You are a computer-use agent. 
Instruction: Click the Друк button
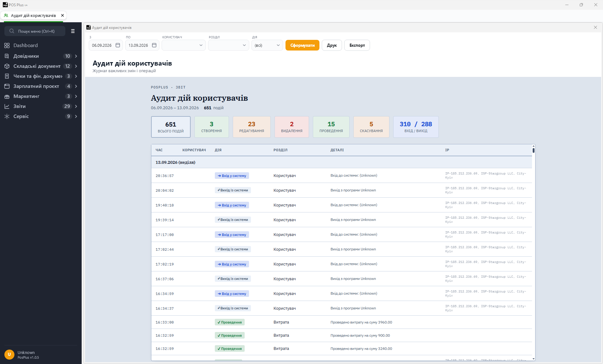[332, 45]
